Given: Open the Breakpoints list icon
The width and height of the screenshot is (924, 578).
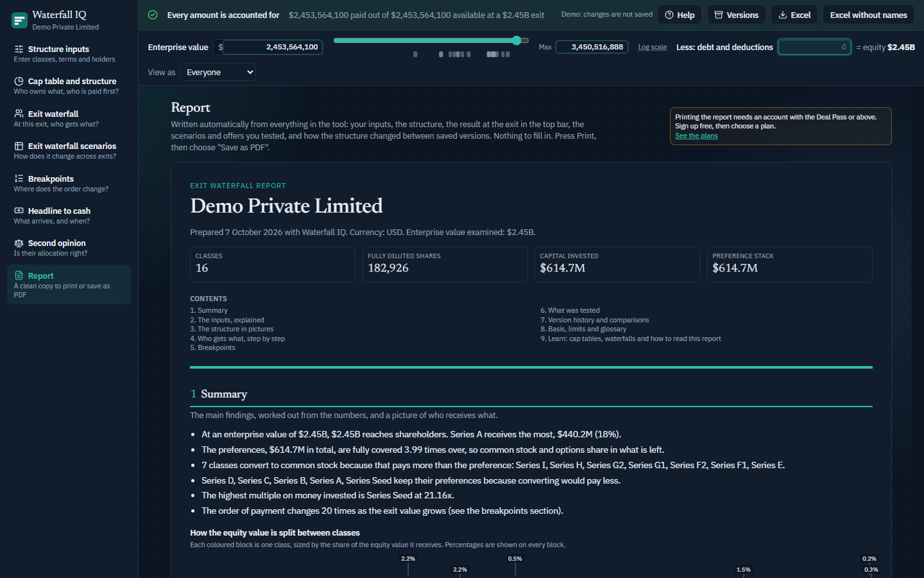Looking at the screenshot, I should click(19, 179).
